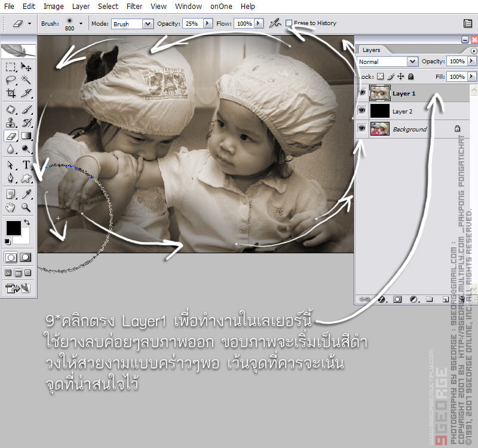Open the options bar Opacity slider arrow
Viewport: 478px width, 448px height.
tap(207, 23)
